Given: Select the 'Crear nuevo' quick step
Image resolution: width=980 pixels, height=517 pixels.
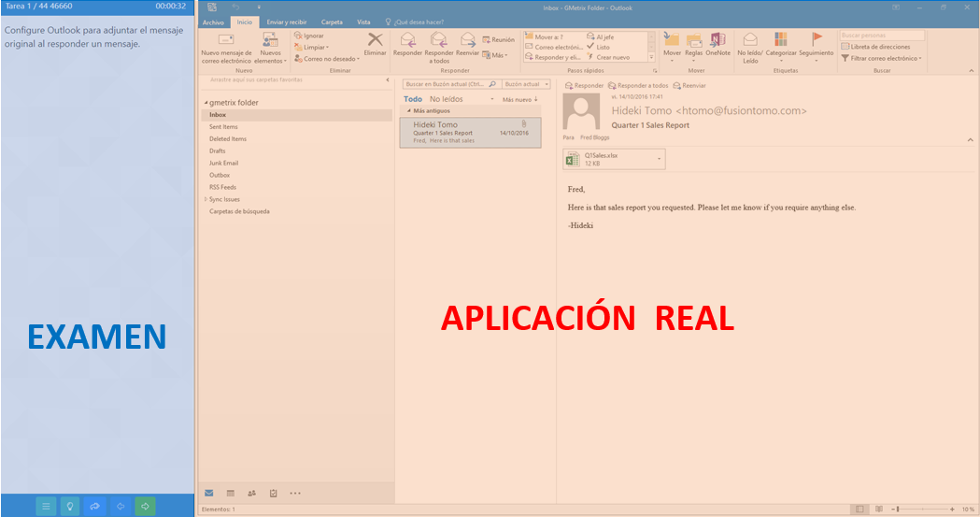Looking at the screenshot, I should [608, 57].
